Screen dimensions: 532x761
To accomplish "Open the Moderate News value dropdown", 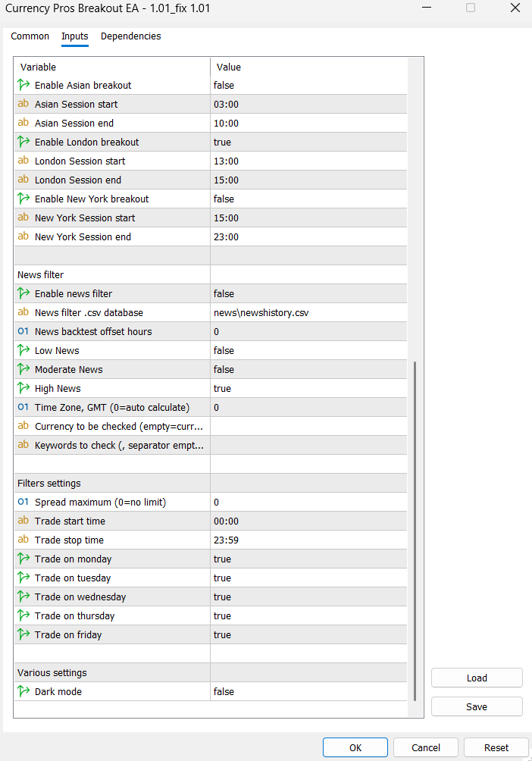I will tap(308, 369).
